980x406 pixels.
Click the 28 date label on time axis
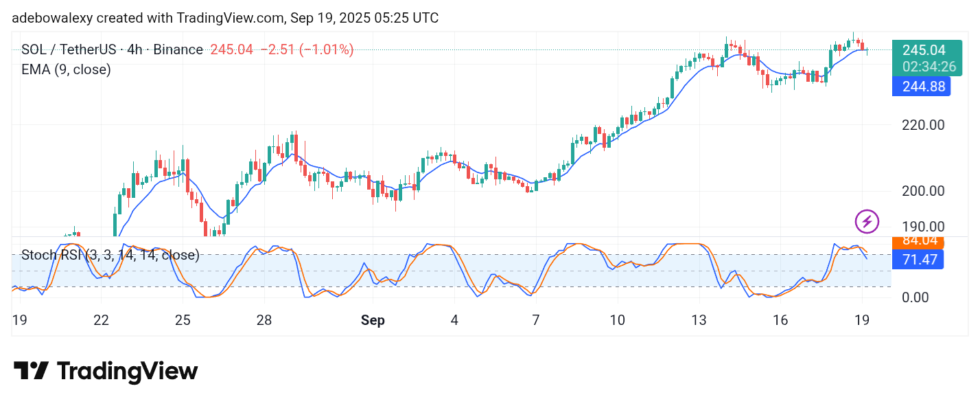point(264,320)
